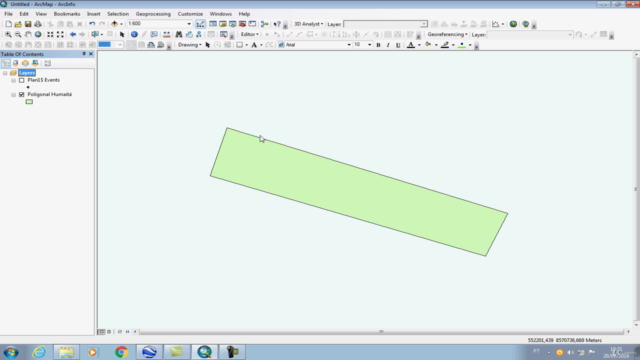Image resolution: width=640 pixels, height=360 pixels.
Task: Click the Poligonal Humaitá green symbol swatch
Action: [x=29, y=102]
